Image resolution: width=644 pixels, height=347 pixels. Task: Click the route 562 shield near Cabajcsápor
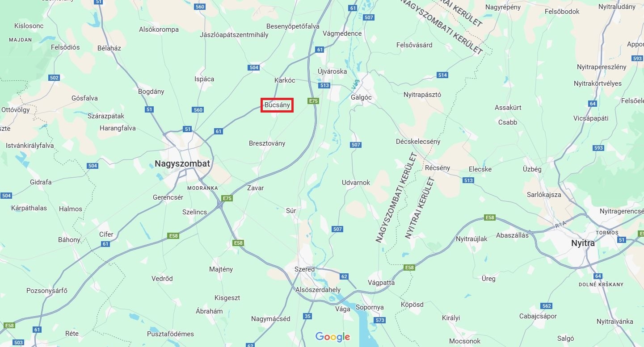click(546, 306)
